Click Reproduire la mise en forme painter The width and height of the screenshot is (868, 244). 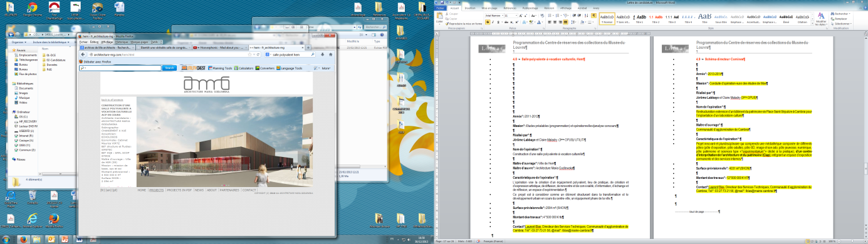click(x=463, y=24)
